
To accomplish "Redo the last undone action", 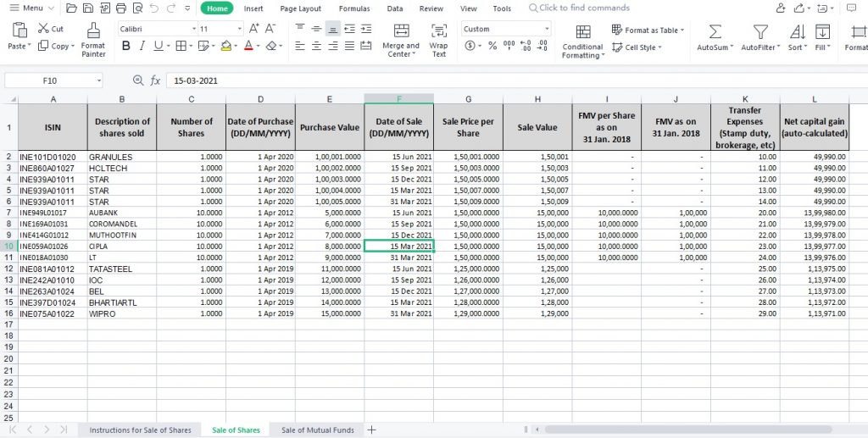I will (171, 8).
